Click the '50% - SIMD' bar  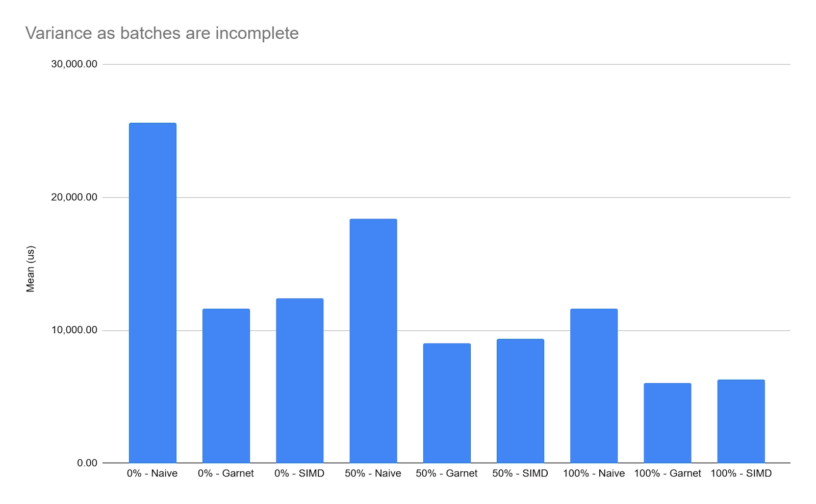click(520, 401)
